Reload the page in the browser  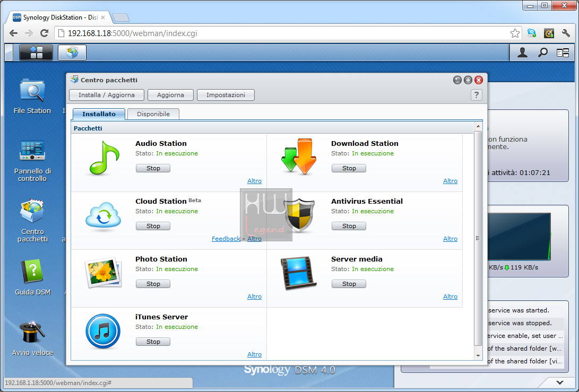[44, 33]
